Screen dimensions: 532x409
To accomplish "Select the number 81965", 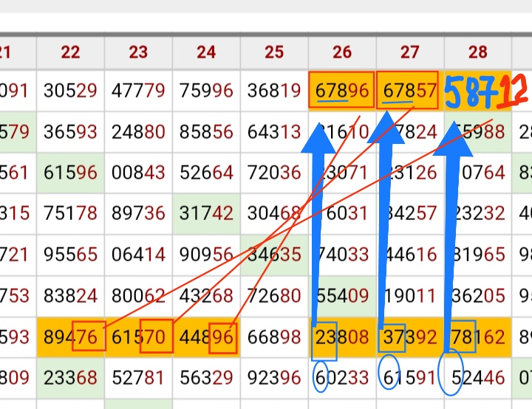I will coord(478,255).
